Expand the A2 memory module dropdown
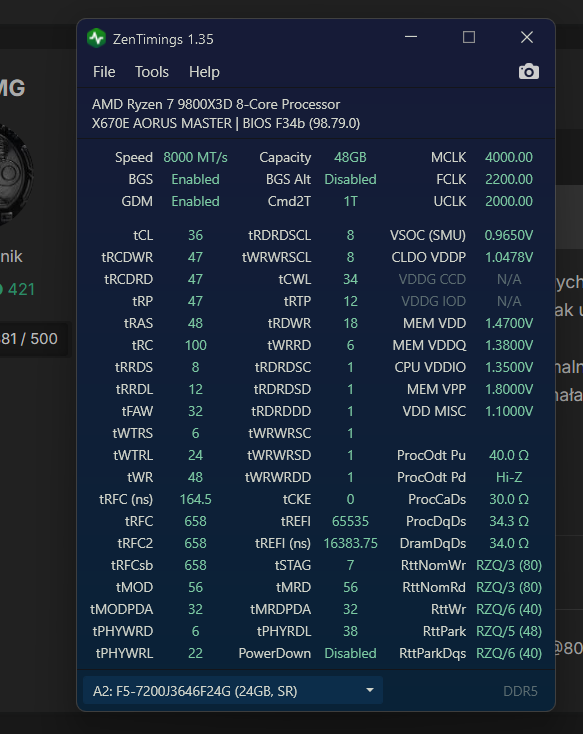This screenshot has height=734, width=583. pyautogui.click(x=233, y=690)
